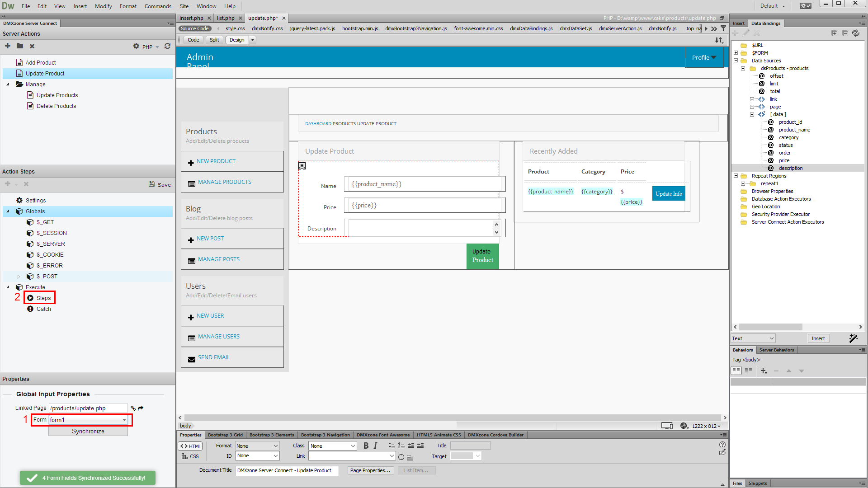Show set events view in Behaviors

coord(736,371)
